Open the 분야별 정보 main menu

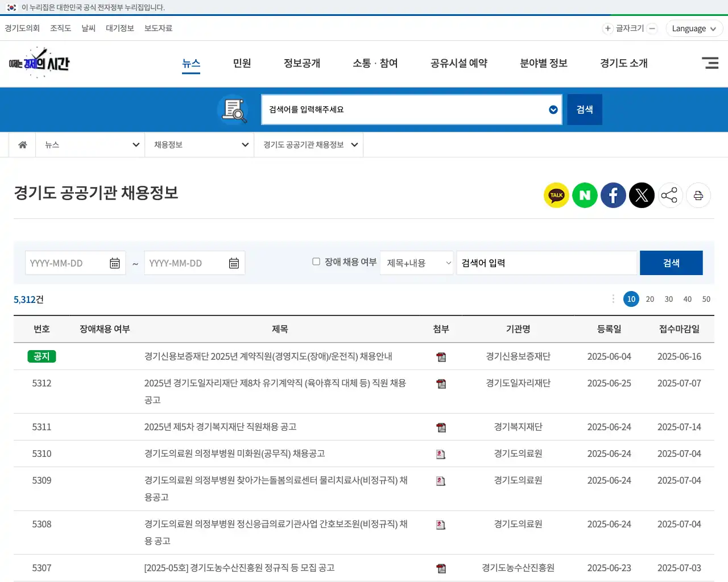point(544,63)
